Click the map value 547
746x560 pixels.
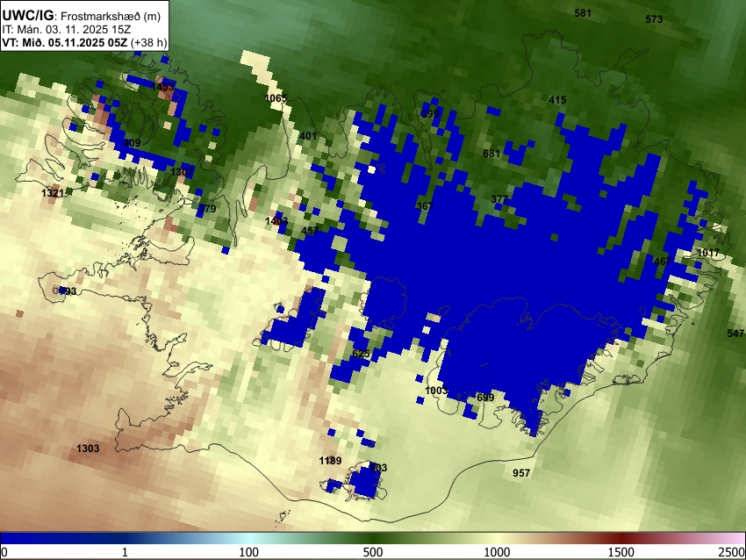(x=735, y=333)
